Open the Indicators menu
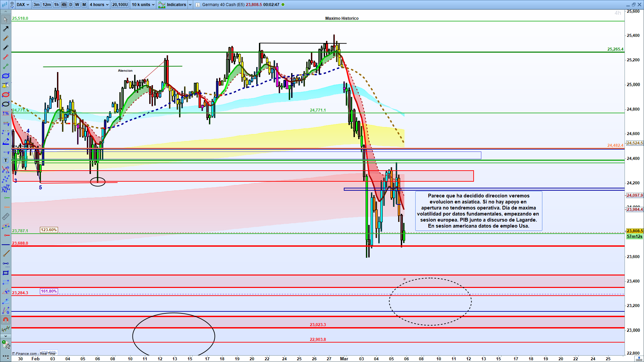The height and width of the screenshot is (362, 644). (x=176, y=5)
